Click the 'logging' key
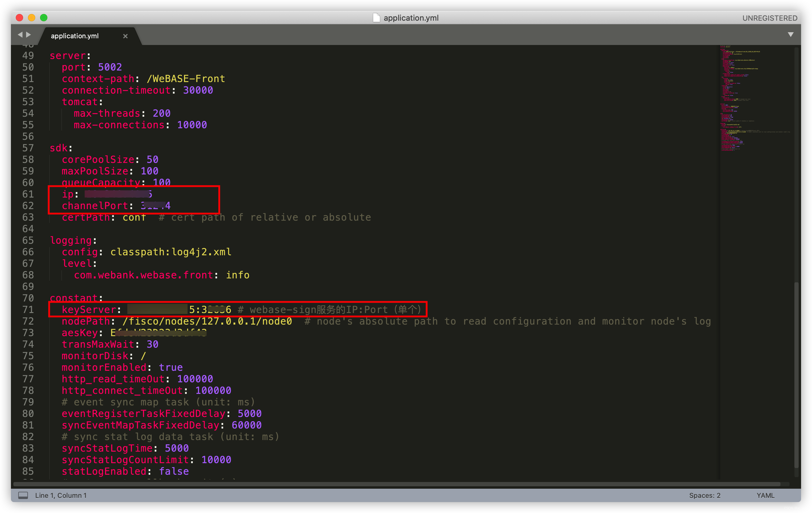The image size is (812, 513). [71, 240]
